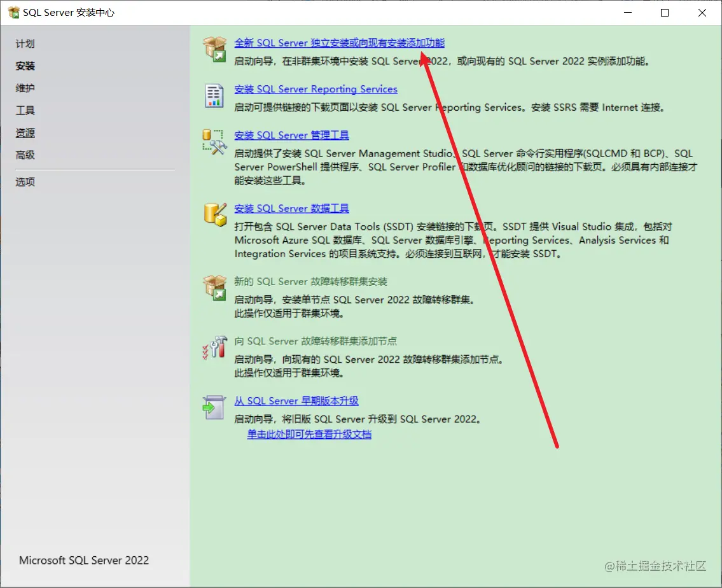Image resolution: width=722 pixels, height=588 pixels.
Task: Switch to the 计划 page
Action: tap(25, 44)
